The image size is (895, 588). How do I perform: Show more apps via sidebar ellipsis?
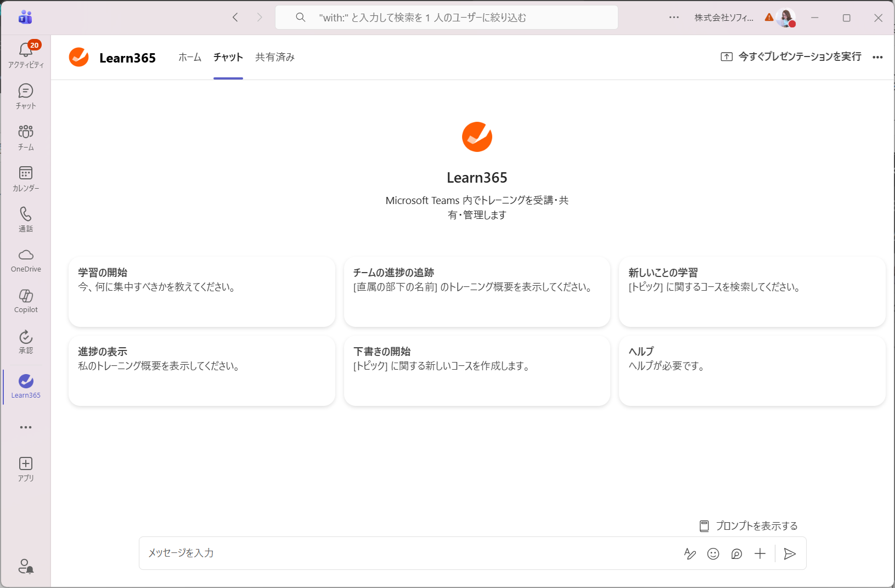26,427
